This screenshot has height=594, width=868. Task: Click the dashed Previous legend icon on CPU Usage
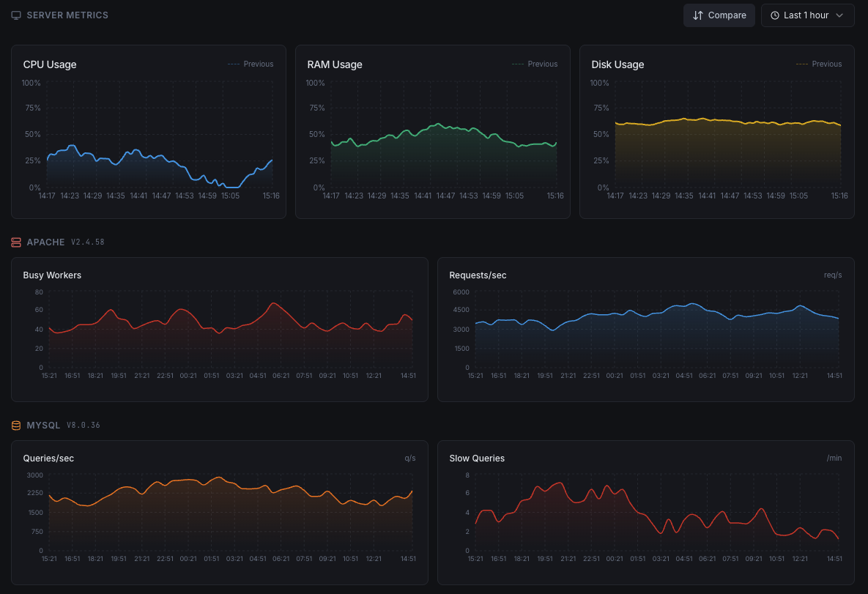[234, 64]
